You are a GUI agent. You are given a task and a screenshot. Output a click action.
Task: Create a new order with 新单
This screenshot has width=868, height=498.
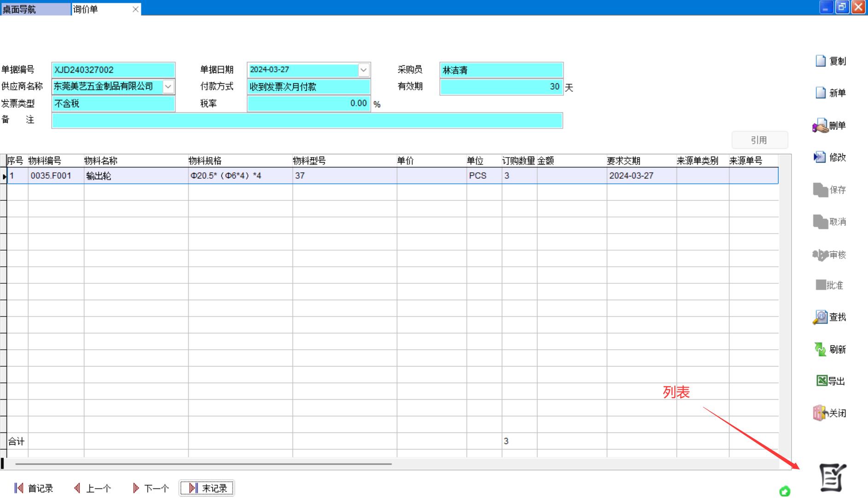(x=821, y=93)
